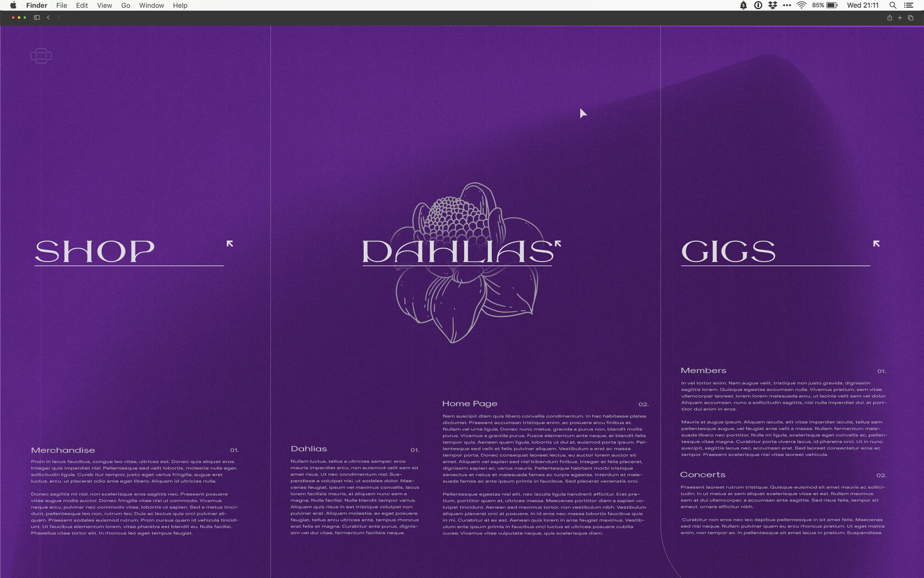Open the Dropbox menu bar icon
This screenshot has width=924, height=578.
point(773,6)
